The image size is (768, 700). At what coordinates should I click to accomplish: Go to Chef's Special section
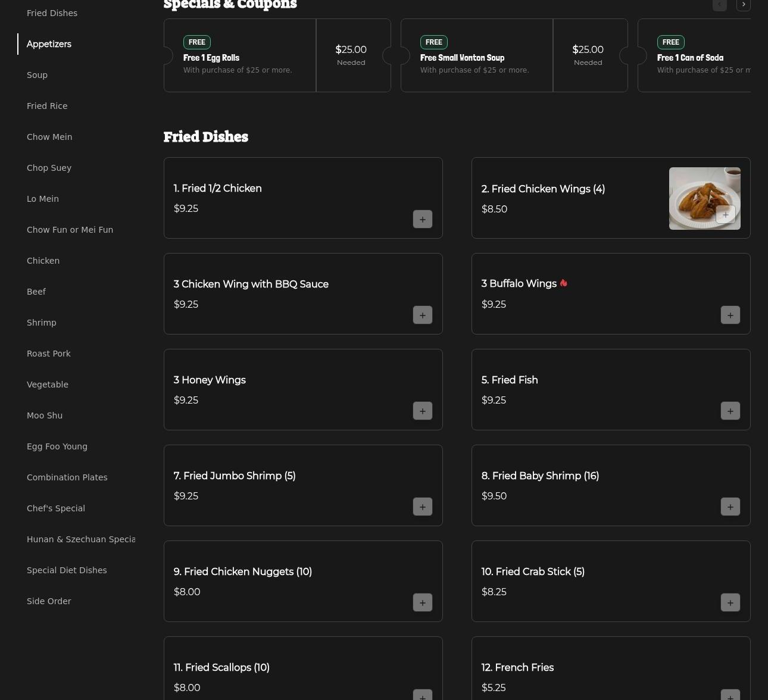pos(56,508)
